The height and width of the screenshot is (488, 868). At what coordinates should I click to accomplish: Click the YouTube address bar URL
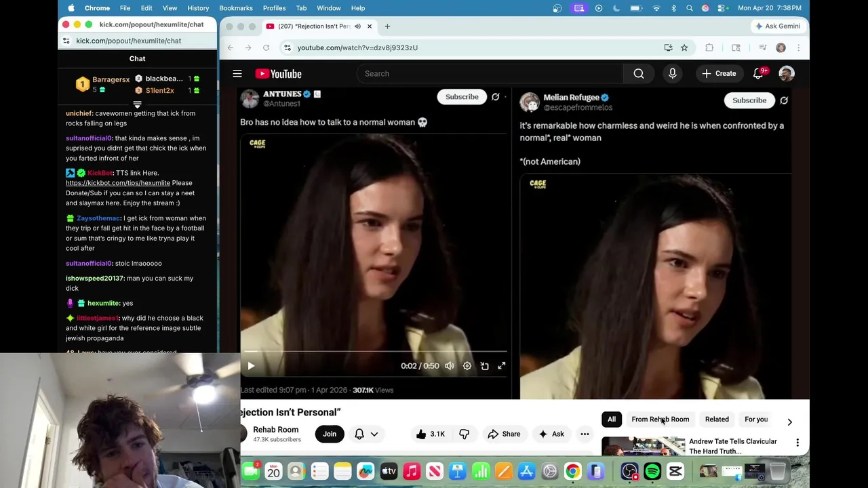pos(357,47)
